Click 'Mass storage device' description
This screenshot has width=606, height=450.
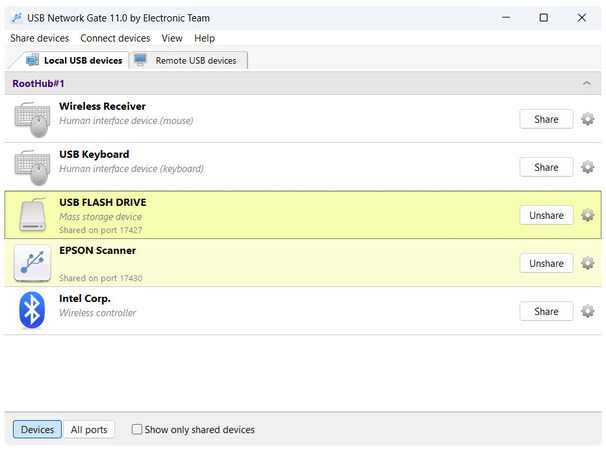[x=100, y=216]
